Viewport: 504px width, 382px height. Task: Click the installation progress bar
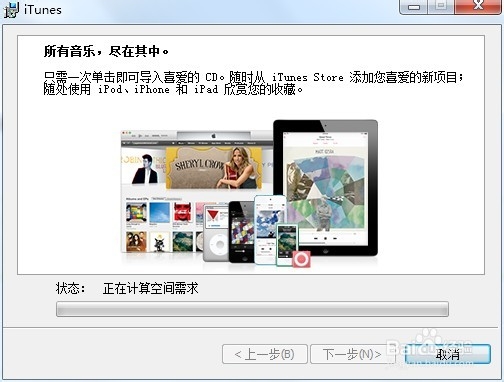click(x=252, y=309)
